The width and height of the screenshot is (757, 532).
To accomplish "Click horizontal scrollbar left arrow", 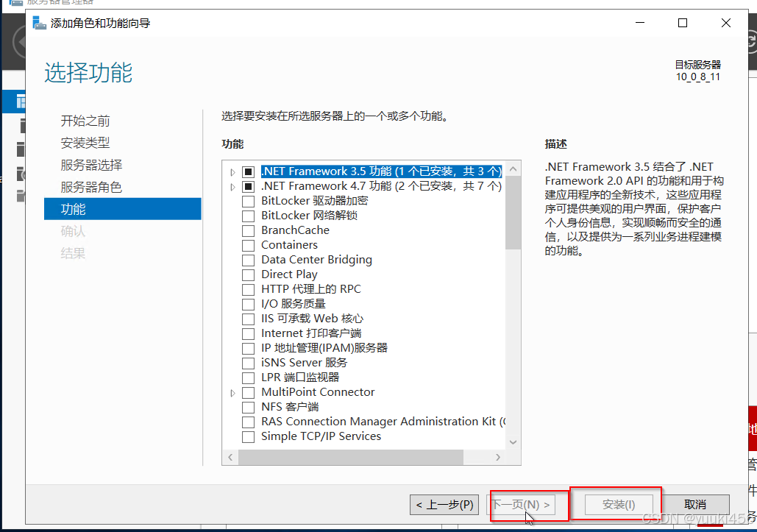I will [230, 457].
